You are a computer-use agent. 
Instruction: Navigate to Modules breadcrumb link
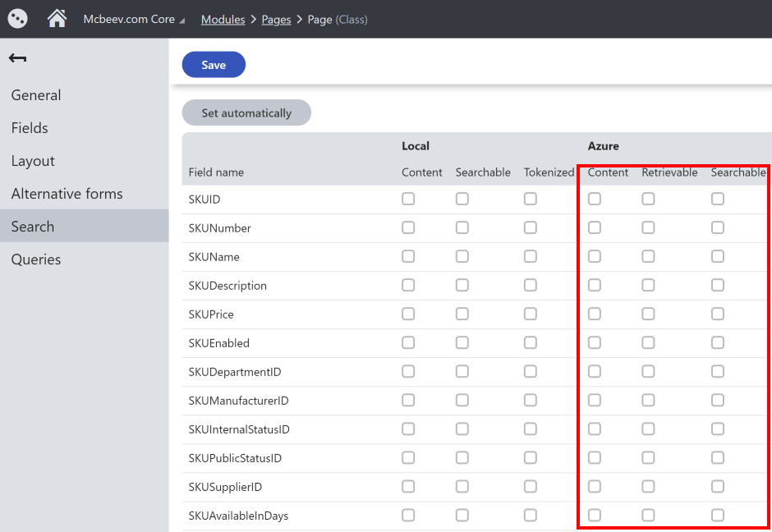pyautogui.click(x=223, y=20)
